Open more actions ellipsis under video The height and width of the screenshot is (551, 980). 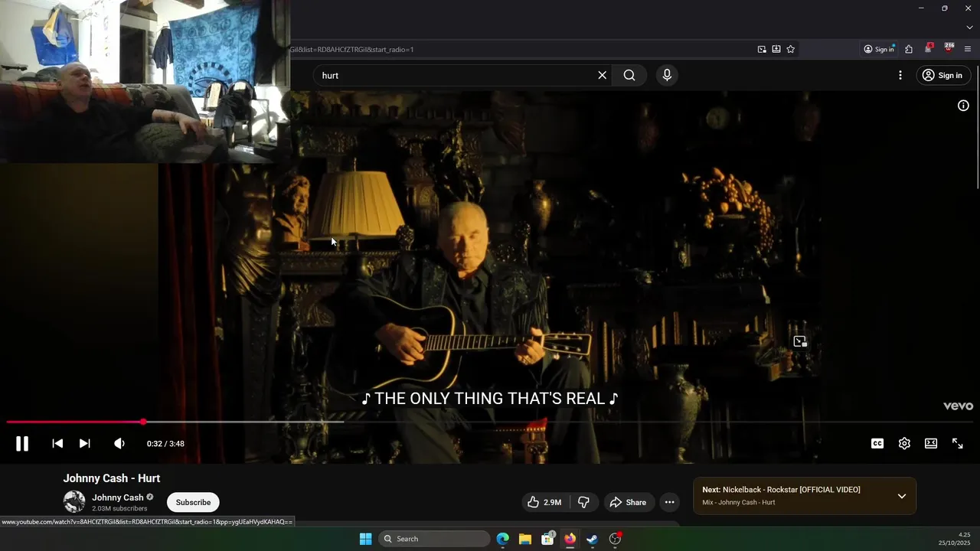pyautogui.click(x=669, y=503)
